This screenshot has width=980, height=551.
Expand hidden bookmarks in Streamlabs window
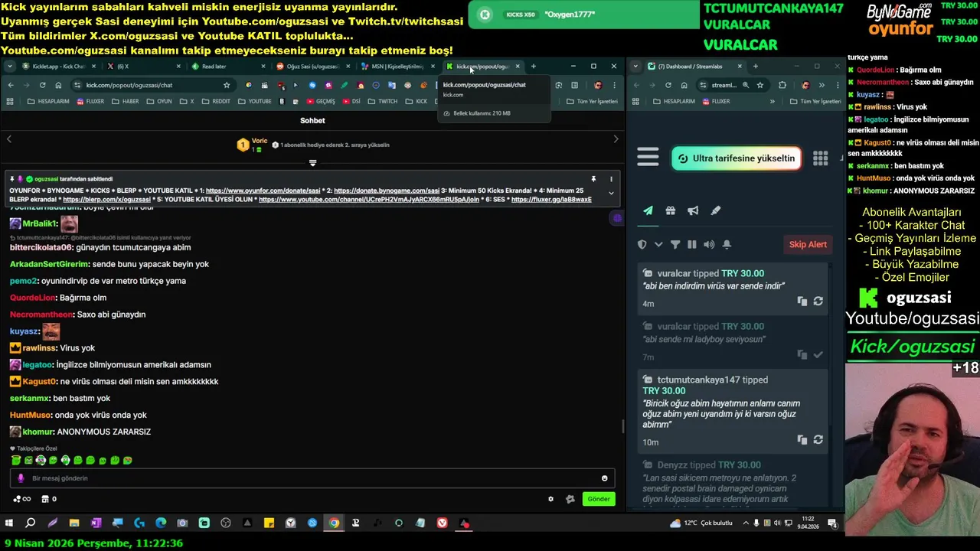click(x=772, y=101)
